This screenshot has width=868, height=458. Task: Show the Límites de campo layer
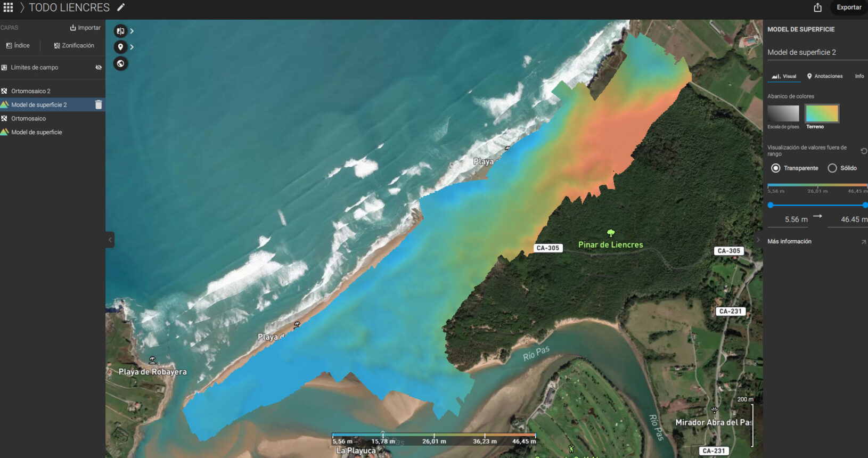point(99,68)
